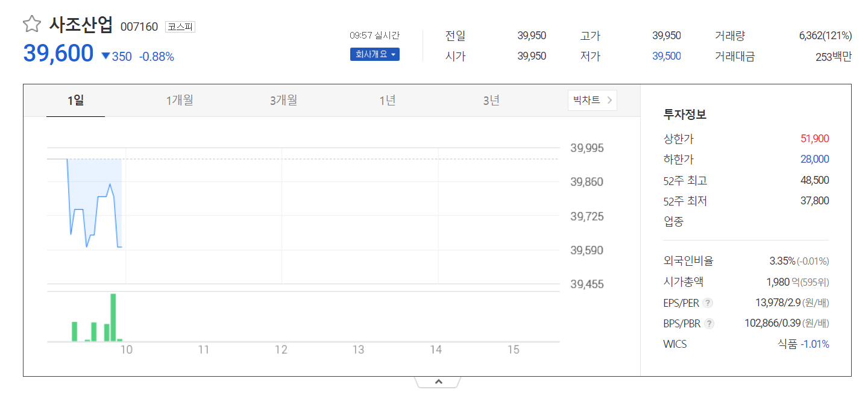Click the 52주 최저 value 37,800
868x393 pixels.
pos(815,201)
